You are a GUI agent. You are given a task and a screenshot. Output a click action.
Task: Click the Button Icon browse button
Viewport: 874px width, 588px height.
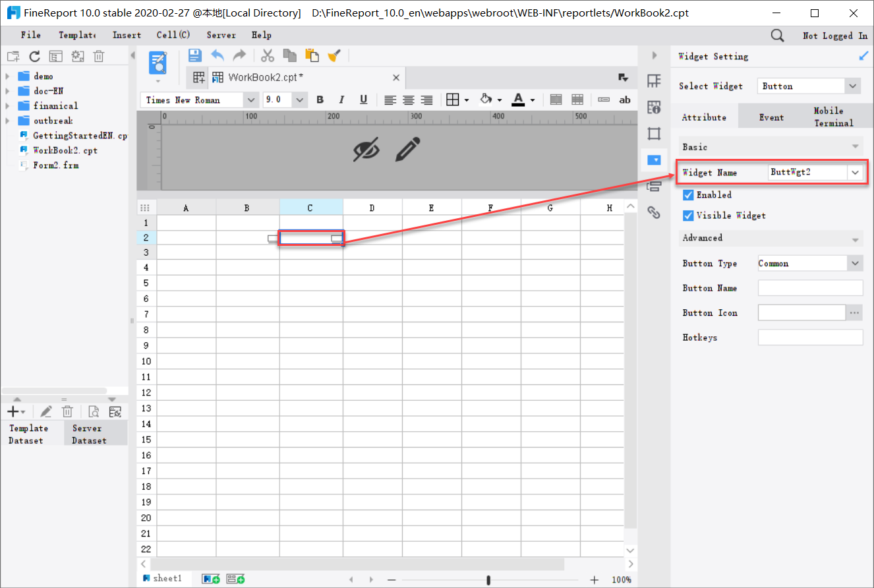coord(855,312)
